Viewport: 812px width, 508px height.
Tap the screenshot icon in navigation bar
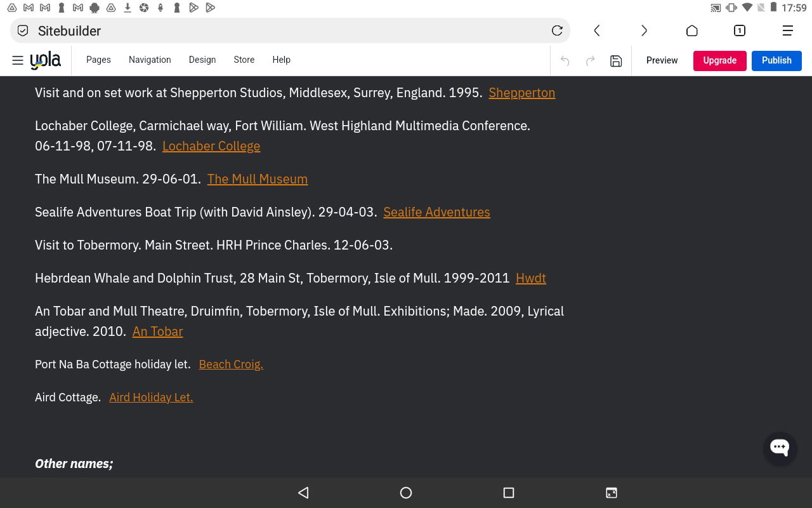click(612, 493)
